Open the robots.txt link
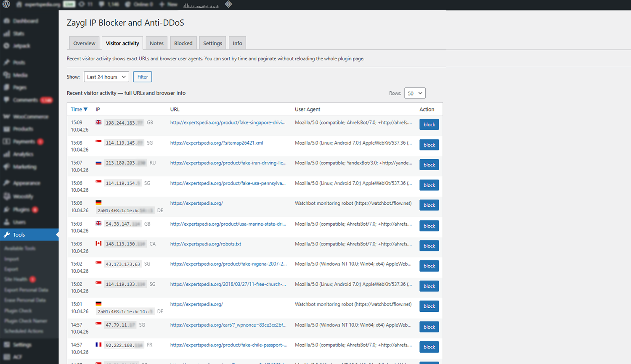Image resolution: width=631 pixels, height=364 pixels. [x=206, y=244]
